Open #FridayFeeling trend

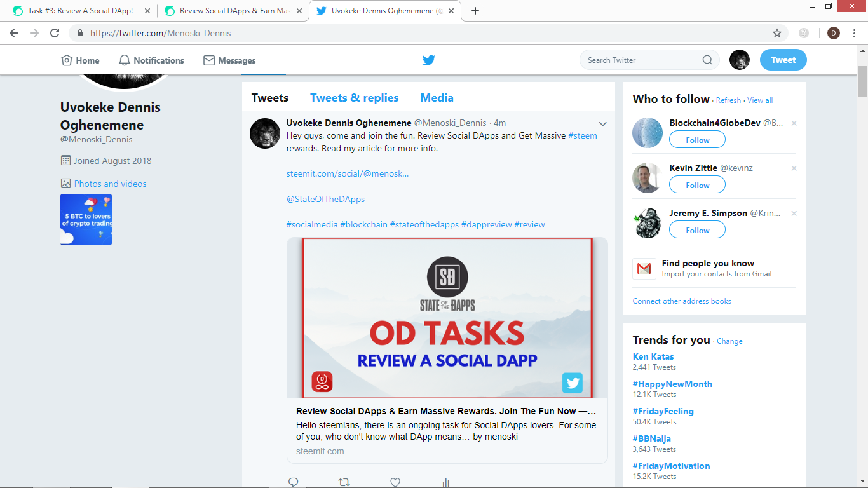click(x=663, y=411)
